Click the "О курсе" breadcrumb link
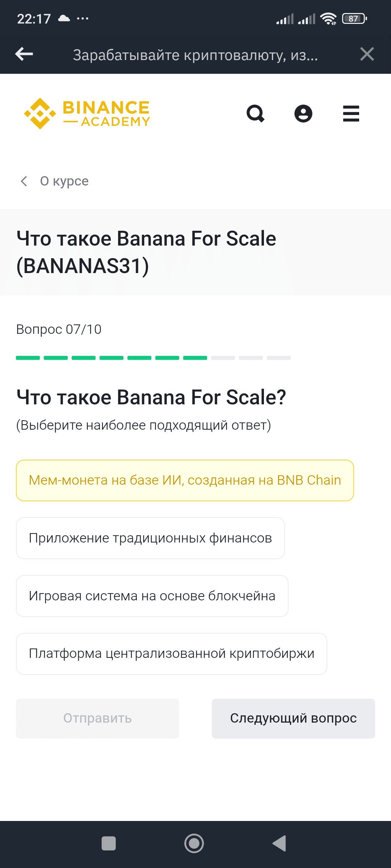 click(64, 181)
